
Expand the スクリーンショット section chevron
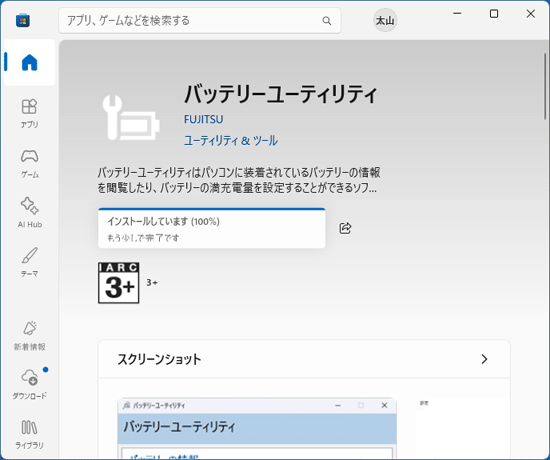[x=484, y=359]
